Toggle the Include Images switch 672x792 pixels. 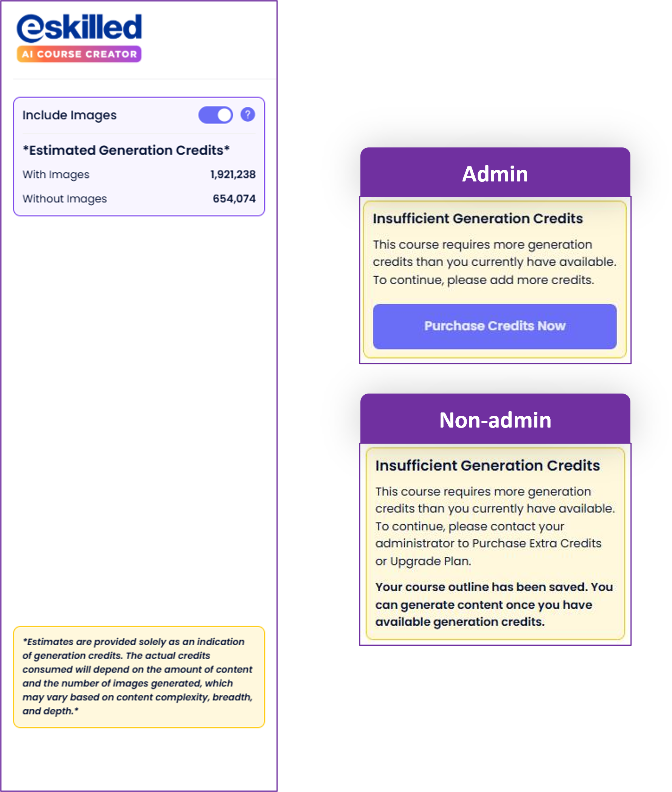click(215, 115)
